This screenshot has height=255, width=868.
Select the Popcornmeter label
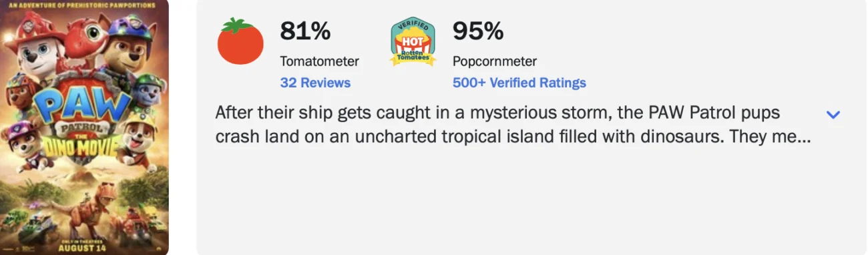point(494,61)
